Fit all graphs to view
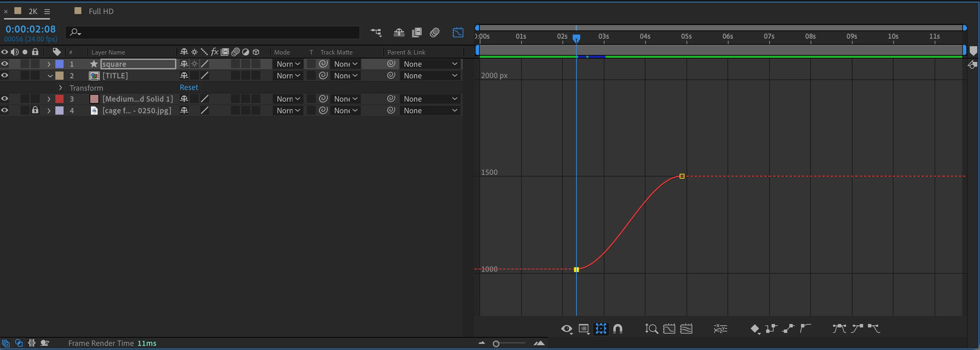The height and width of the screenshot is (350, 980). coord(686,329)
